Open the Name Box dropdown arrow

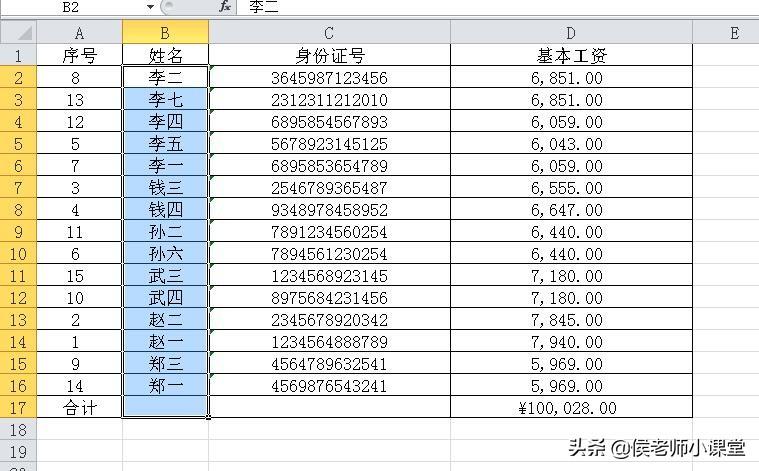[x=151, y=7]
